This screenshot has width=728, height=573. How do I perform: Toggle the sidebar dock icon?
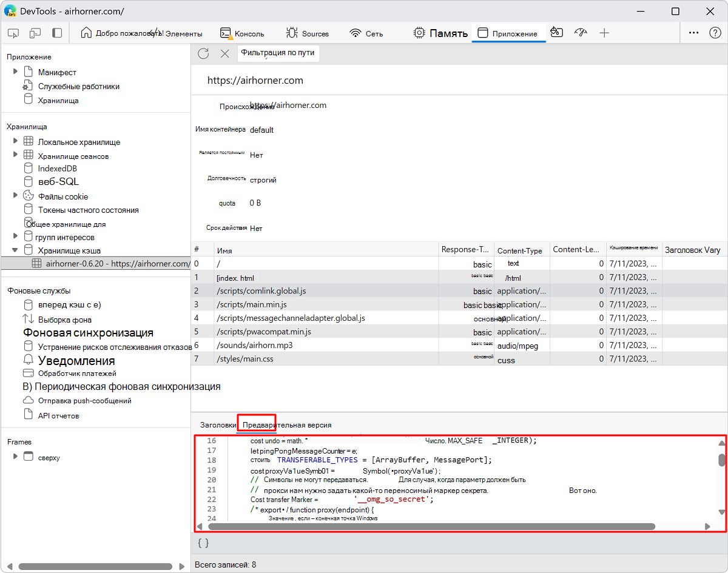[x=56, y=33]
